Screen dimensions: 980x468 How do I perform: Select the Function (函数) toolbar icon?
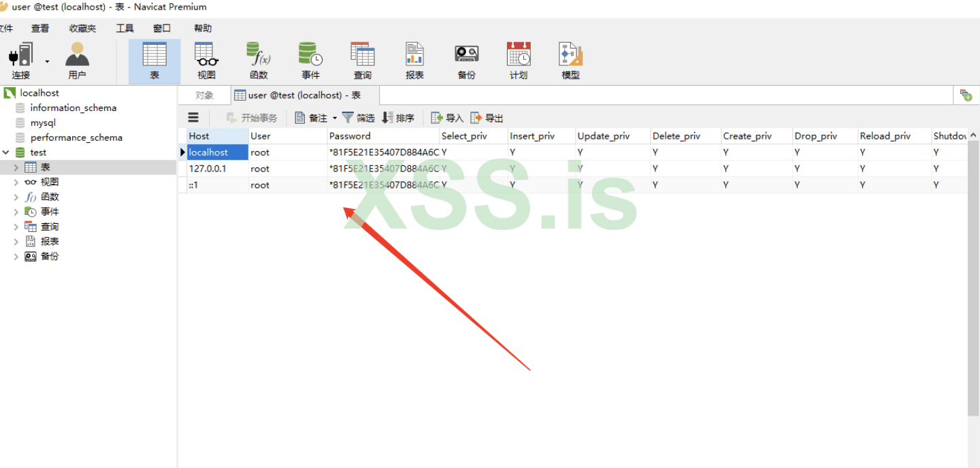click(259, 61)
